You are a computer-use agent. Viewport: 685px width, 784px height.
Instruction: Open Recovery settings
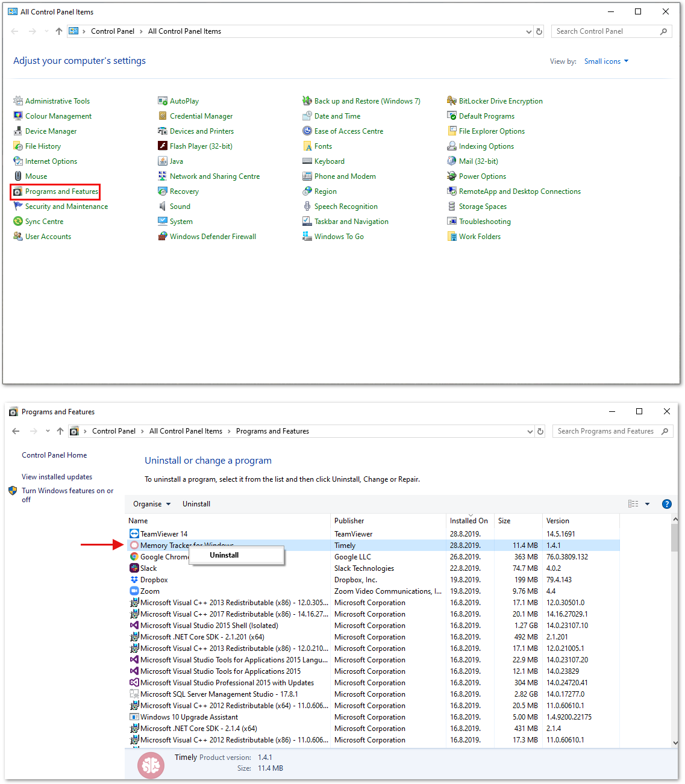click(x=184, y=191)
